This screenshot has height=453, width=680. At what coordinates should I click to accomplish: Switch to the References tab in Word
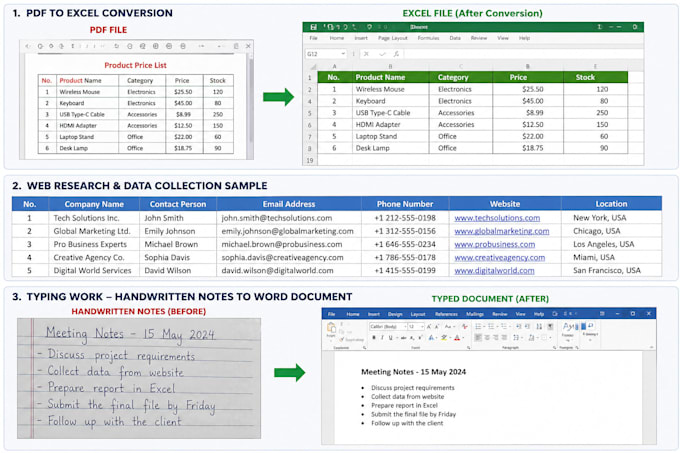click(x=446, y=314)
